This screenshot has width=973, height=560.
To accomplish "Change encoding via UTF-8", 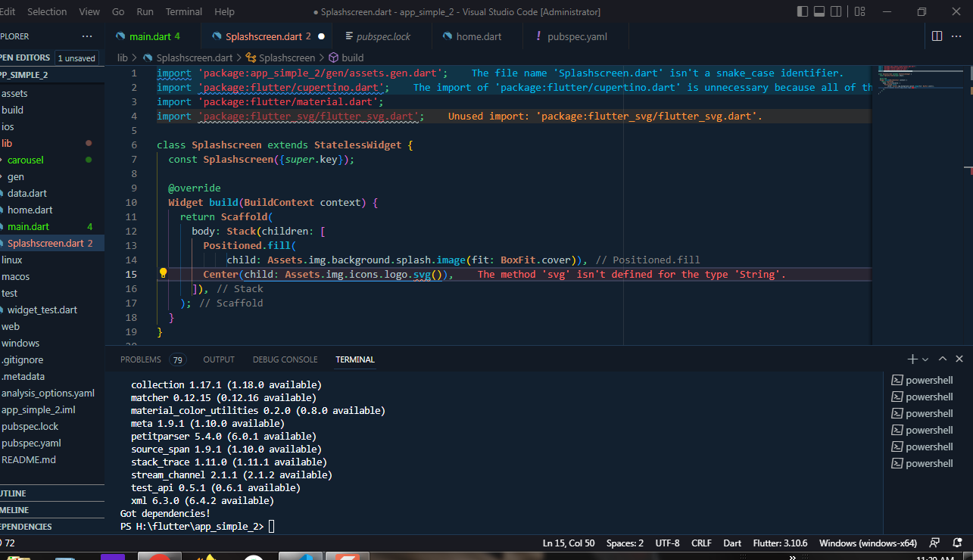I will point(667,543).
